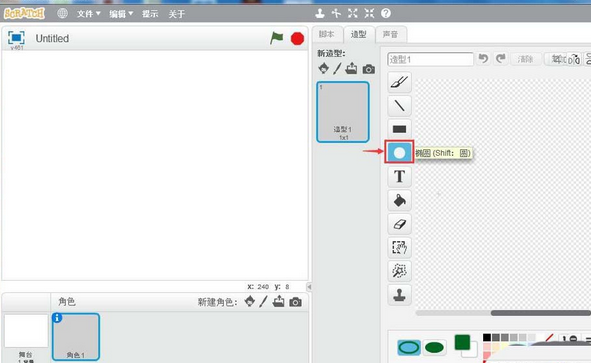
Task: Click the 关于 menu item
Action: click(176, 14)
